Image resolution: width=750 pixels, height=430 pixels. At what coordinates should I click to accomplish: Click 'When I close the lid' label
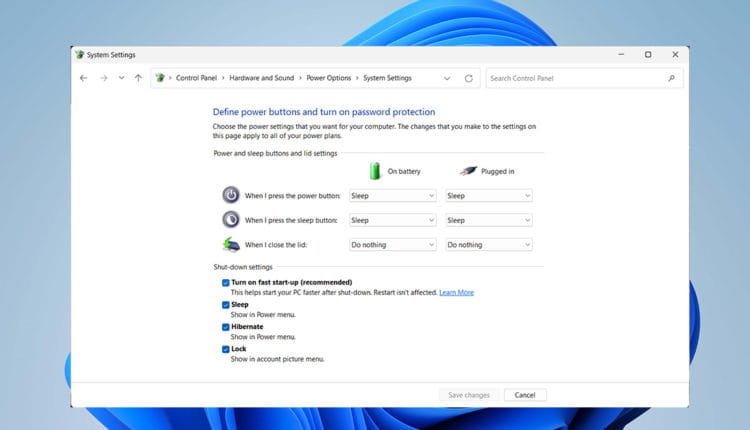(276, 245)
